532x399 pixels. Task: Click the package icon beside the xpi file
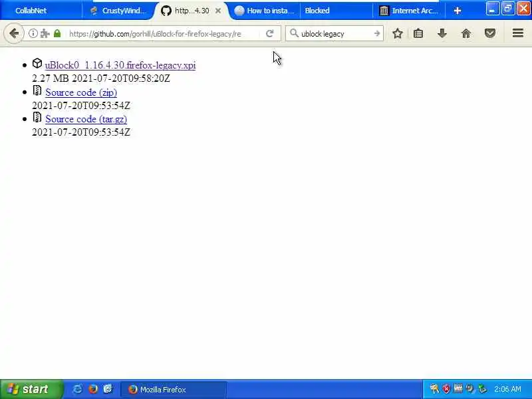(37, 63)
